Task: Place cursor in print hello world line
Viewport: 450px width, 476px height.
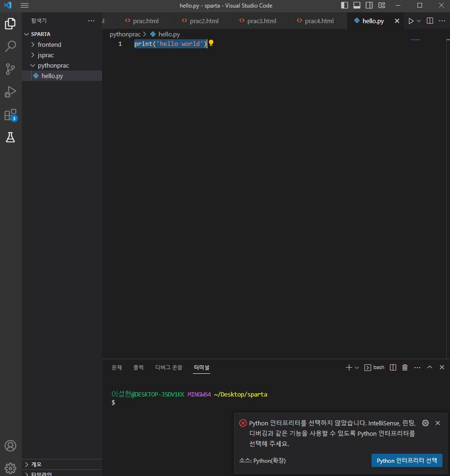Action: click(x=171, y=44)
